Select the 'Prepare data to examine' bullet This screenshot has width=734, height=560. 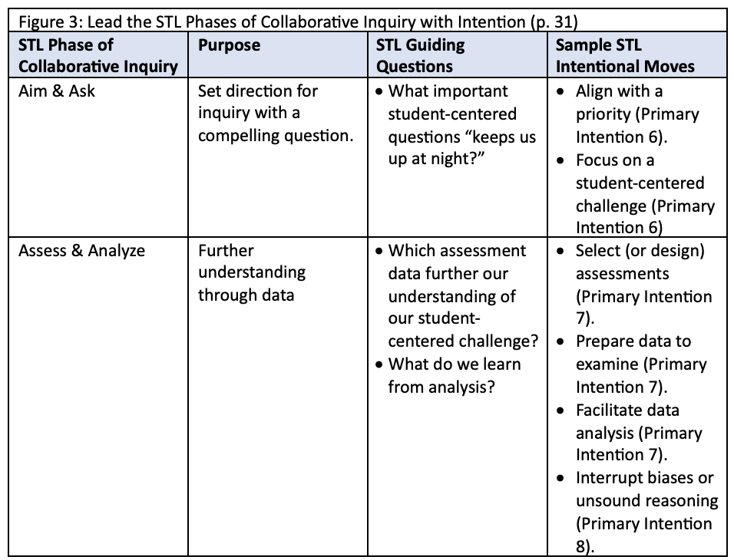click(x=631, y=364)
